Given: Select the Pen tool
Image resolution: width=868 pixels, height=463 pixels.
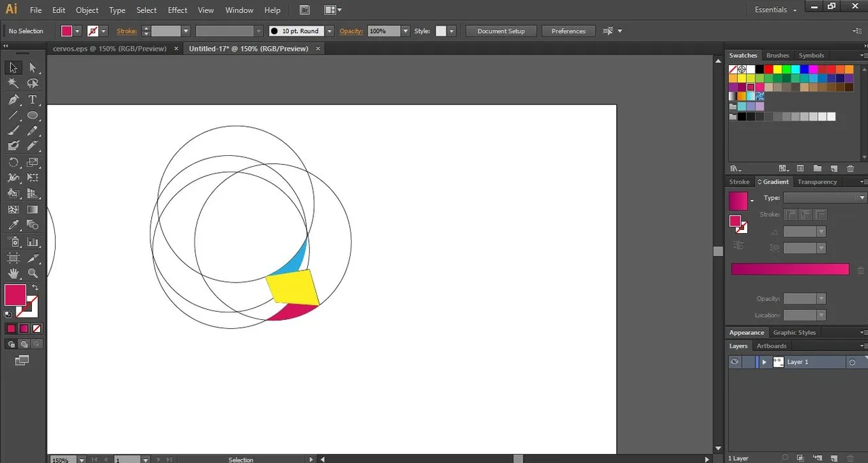Looking at the screenshot, I should tap(13, 100).
